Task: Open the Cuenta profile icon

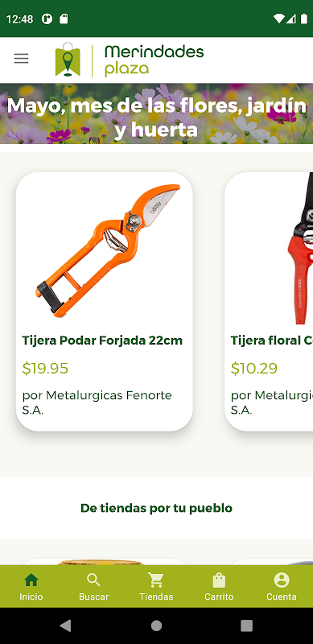Action: pos(282,587)
